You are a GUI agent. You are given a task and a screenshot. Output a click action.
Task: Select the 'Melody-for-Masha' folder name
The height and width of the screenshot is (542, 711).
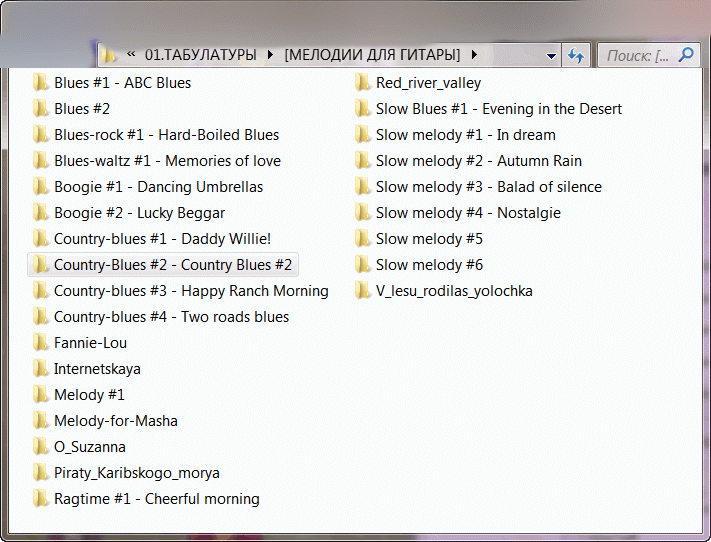point(116,421)
